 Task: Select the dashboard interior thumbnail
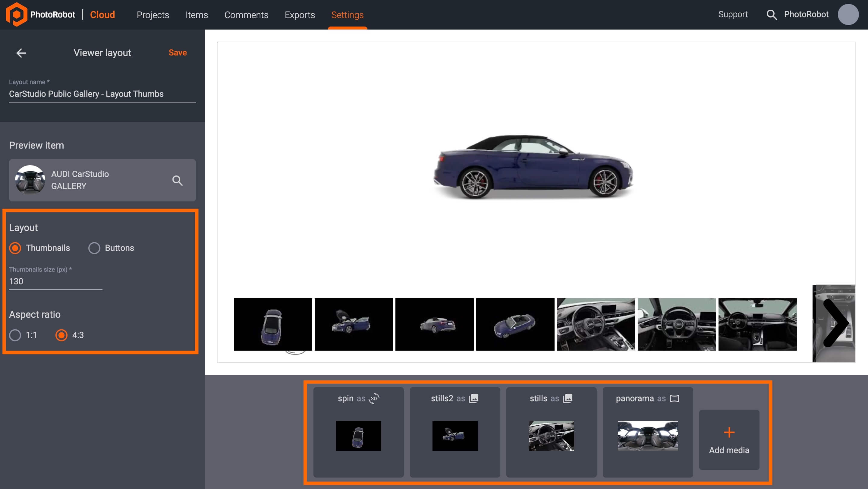[x=596, y=324]
